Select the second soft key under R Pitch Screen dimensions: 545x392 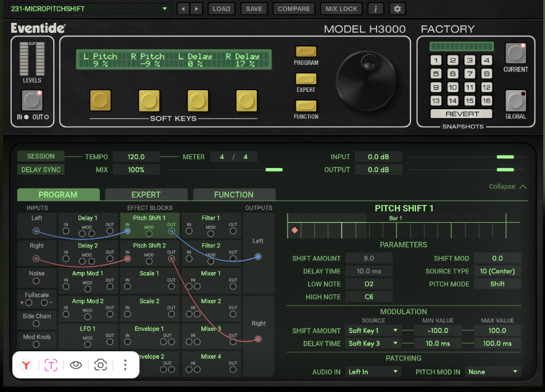pyautogui.click(x=149, y=101)
